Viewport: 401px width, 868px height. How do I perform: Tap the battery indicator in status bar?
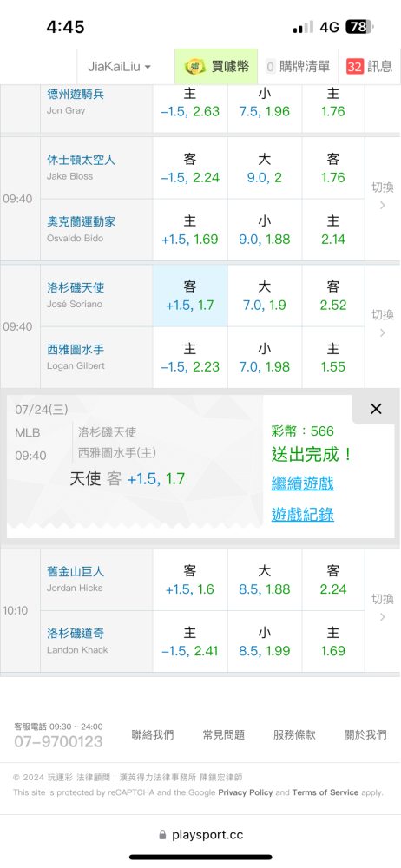pos(359,27)
